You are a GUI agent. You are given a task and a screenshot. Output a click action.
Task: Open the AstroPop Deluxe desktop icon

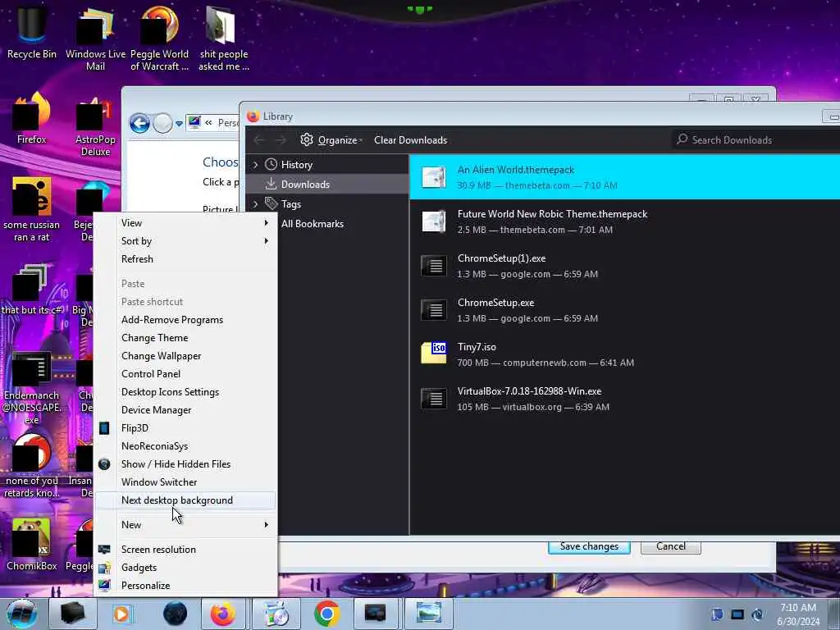click(x=95, y=126)
